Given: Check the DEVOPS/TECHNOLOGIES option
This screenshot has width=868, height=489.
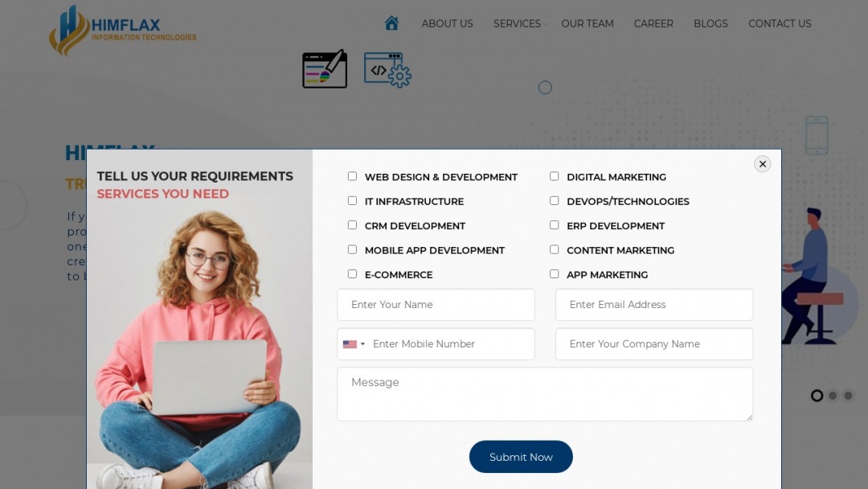Looking at the screenshot, I should (554, 200).
